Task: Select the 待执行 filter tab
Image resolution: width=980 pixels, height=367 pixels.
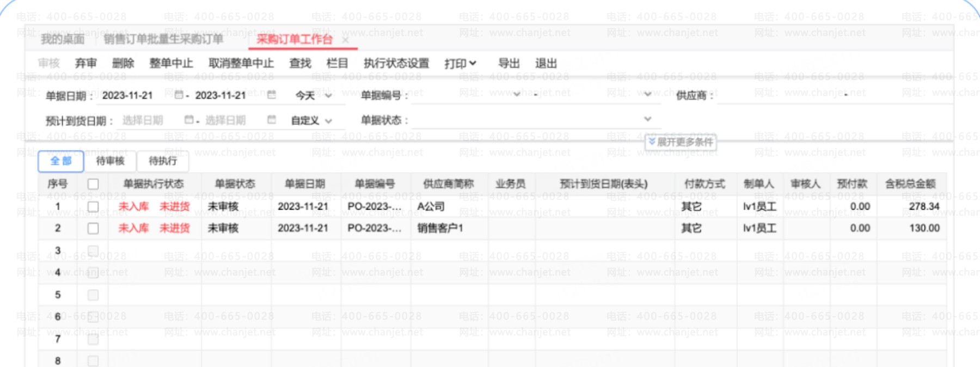Action: [163, 161]
